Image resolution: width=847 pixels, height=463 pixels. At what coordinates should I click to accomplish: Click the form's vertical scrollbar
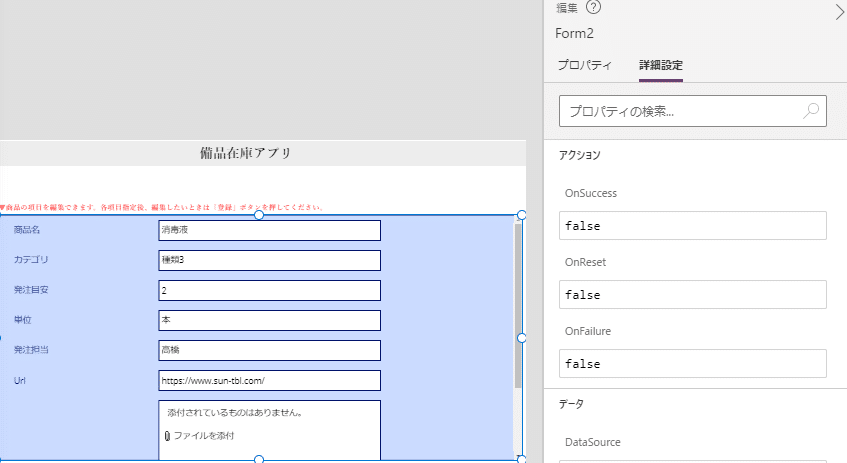[x=518, y=305]
